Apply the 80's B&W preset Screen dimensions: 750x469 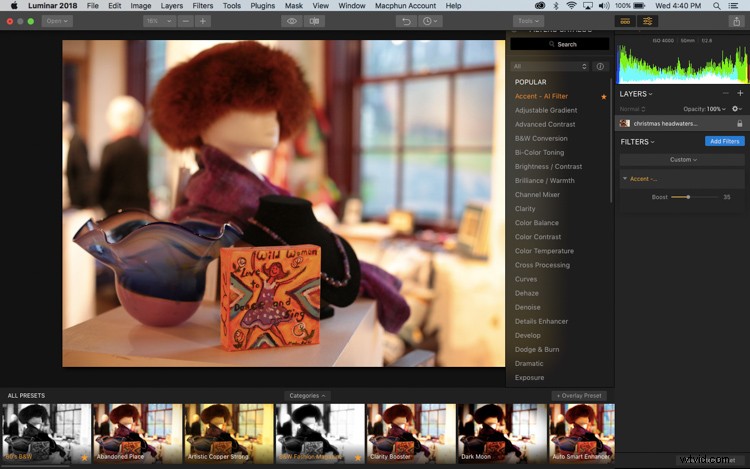point(46,434)
